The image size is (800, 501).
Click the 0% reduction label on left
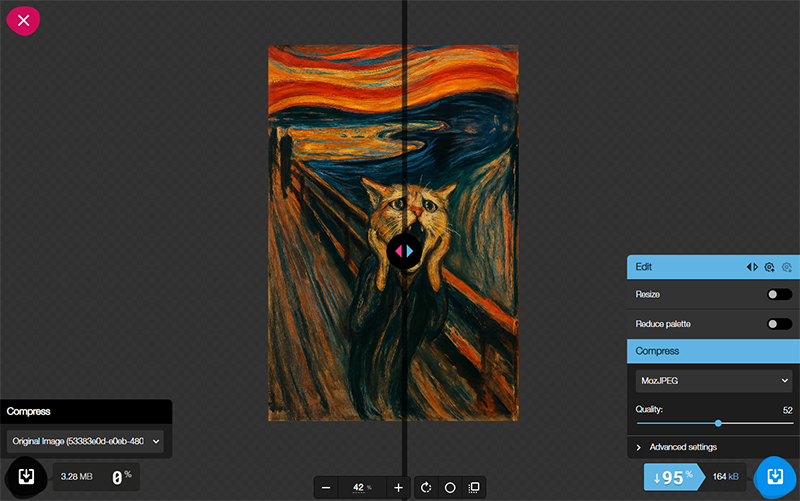point(121,477)
